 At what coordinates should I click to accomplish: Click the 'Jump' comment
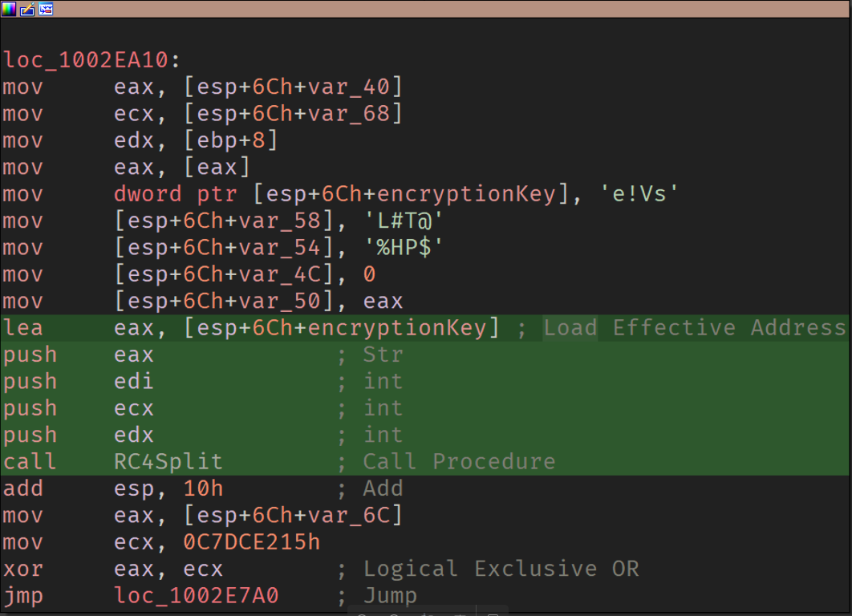coord(390,595)
